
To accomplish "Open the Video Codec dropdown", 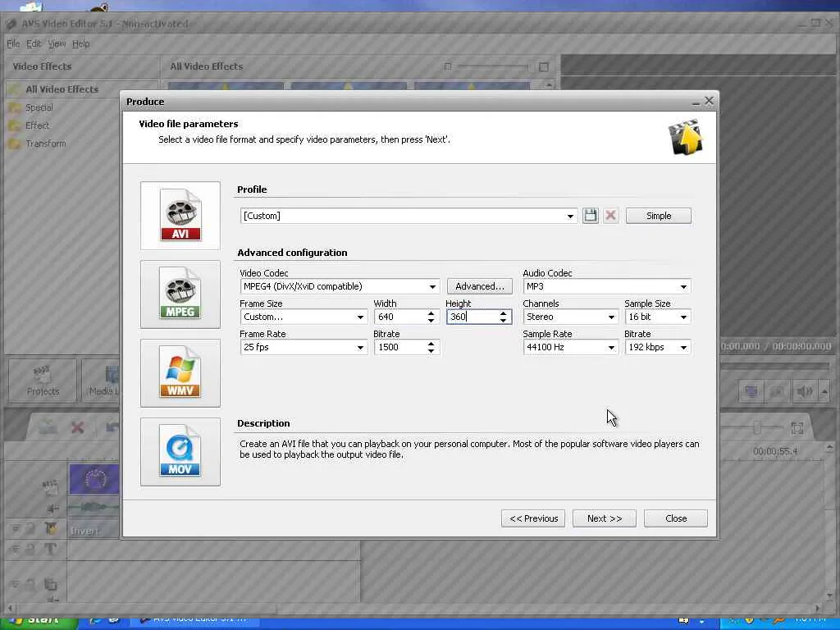I will click(x=340, y=286).
